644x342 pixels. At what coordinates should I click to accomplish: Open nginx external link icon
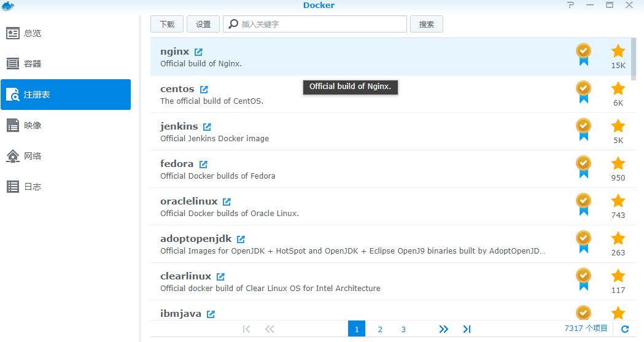pyautogui.click(x=198, y=52)
